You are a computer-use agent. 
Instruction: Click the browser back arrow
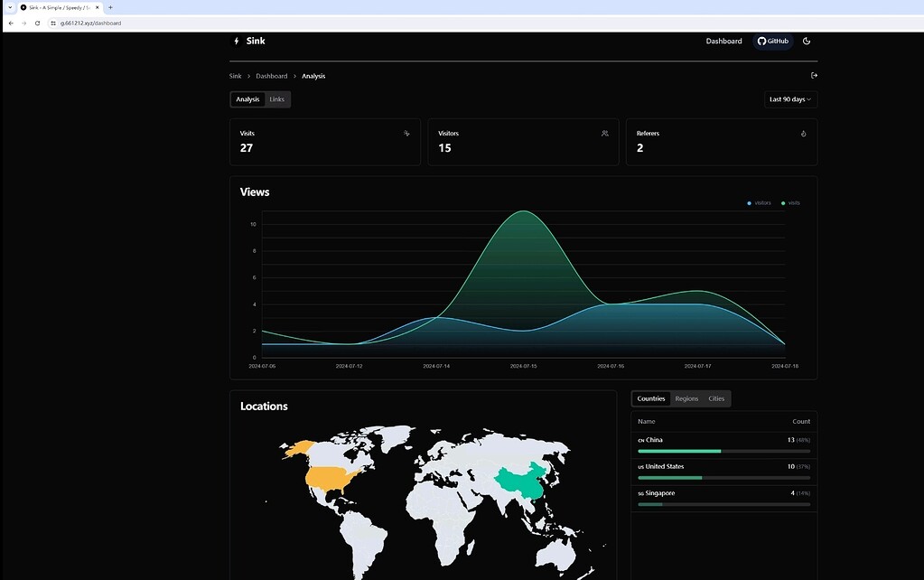[x=11, y=23]
